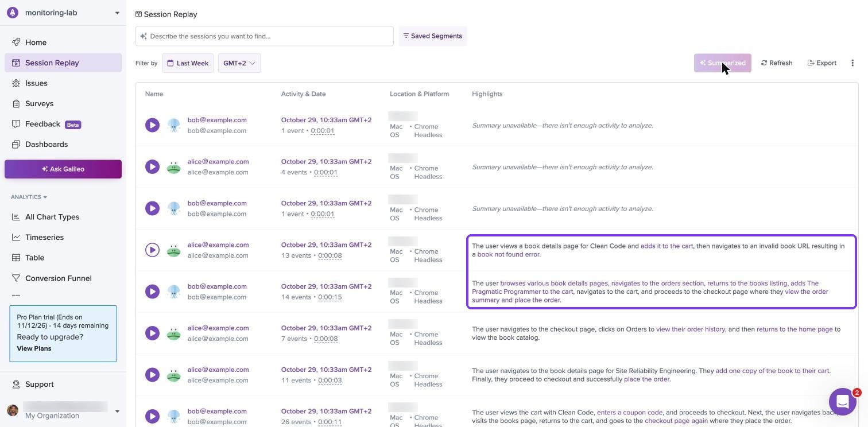Open the chat support widget
Viewport: 868px width, 427px height.
click(x=842, y=402)
